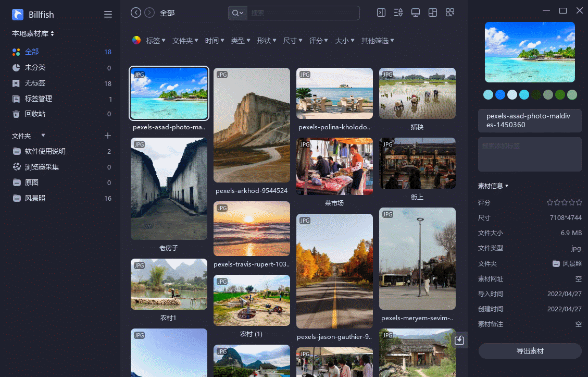The height and width of the screenshot is (377, 588).
Task: Toggle the right sidebar panel icon
Action: click(x=381, y=13)
